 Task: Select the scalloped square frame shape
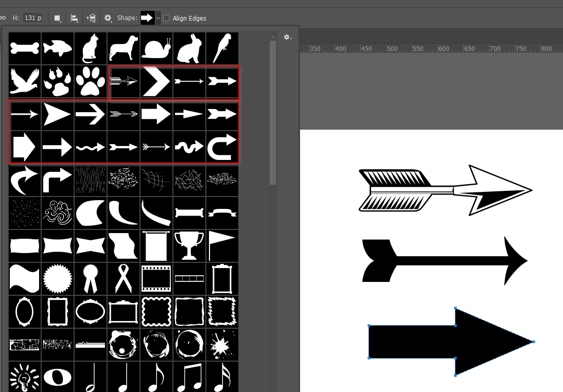(156, 312)
